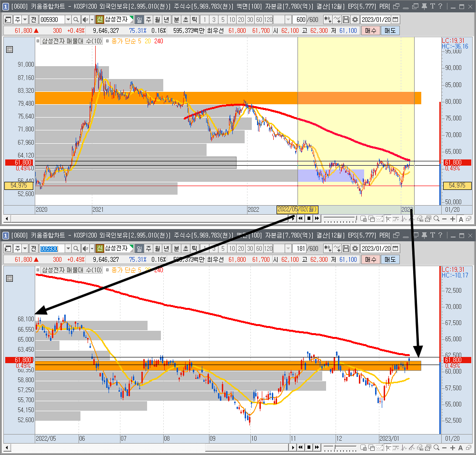The height and width of the screenshot is (455, 476).
Task: Click 매도 sell button in top window
Action: coord(390,30)
